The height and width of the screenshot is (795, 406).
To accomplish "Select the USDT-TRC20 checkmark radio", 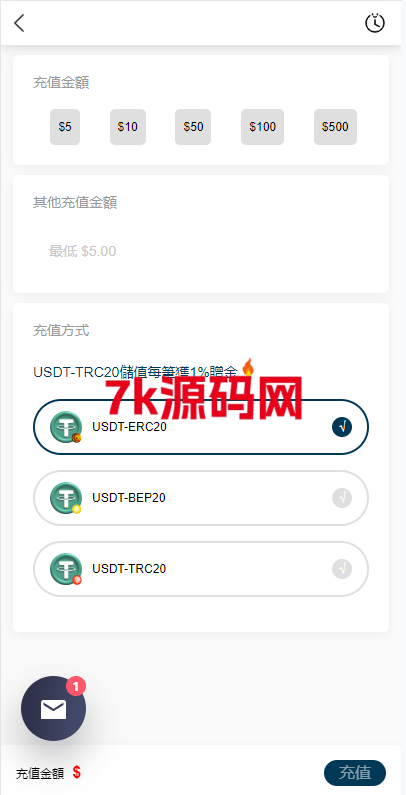I will tap(342, 569).
